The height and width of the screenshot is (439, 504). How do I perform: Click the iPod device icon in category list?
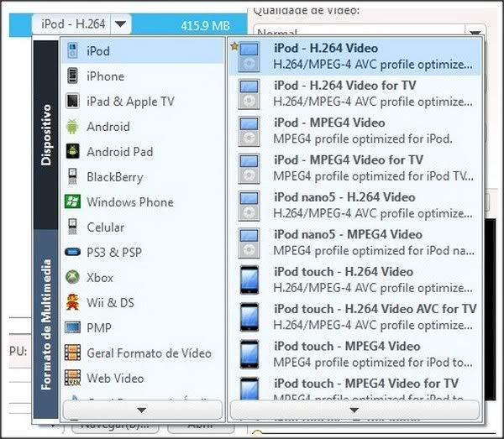pos(72,50)
